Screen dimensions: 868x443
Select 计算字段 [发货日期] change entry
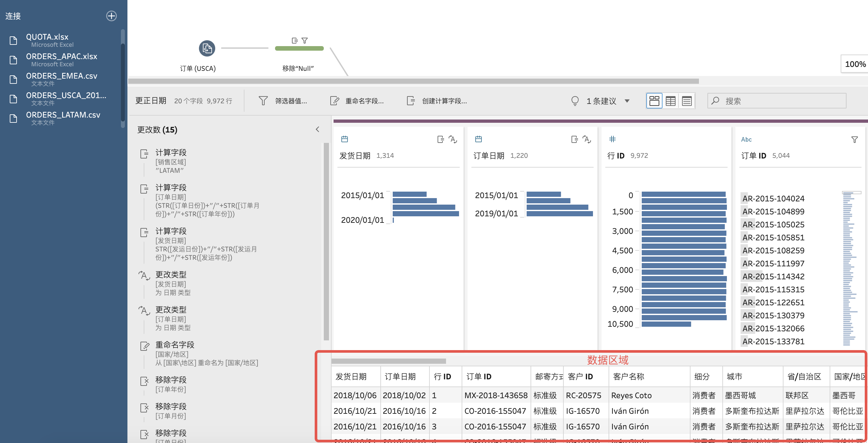(202, 244)
